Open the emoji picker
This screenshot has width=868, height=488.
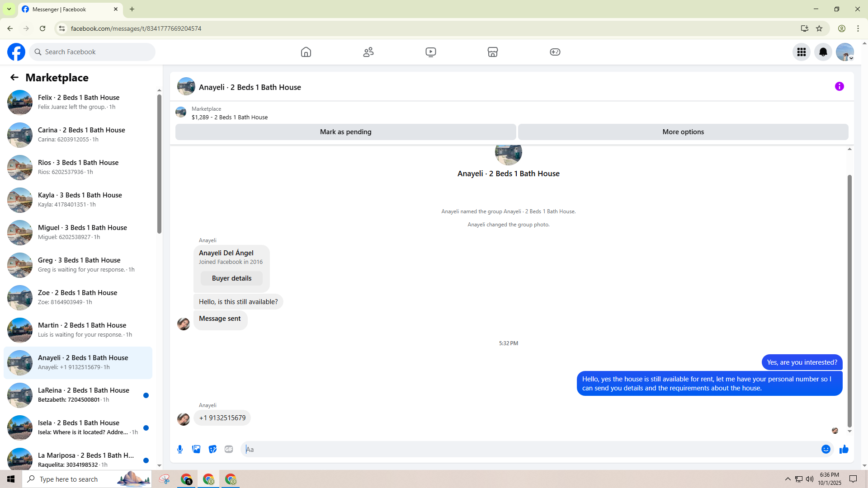point(826,449)
